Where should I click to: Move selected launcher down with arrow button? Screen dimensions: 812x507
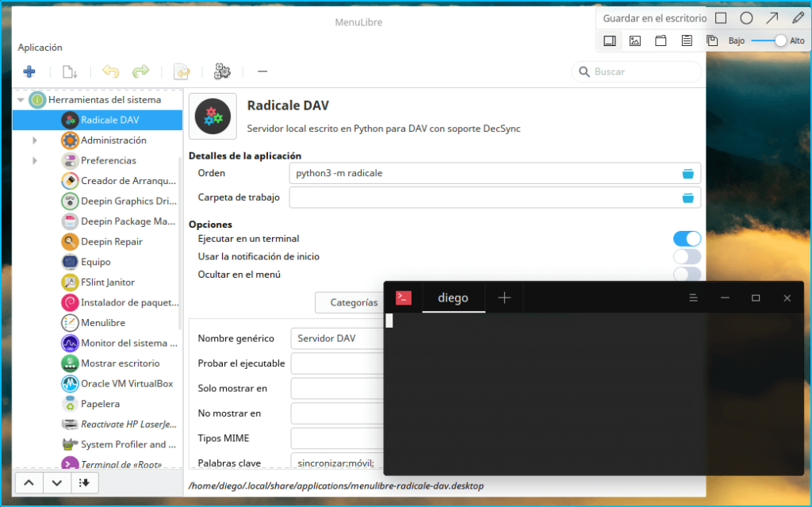pos(56,482)
